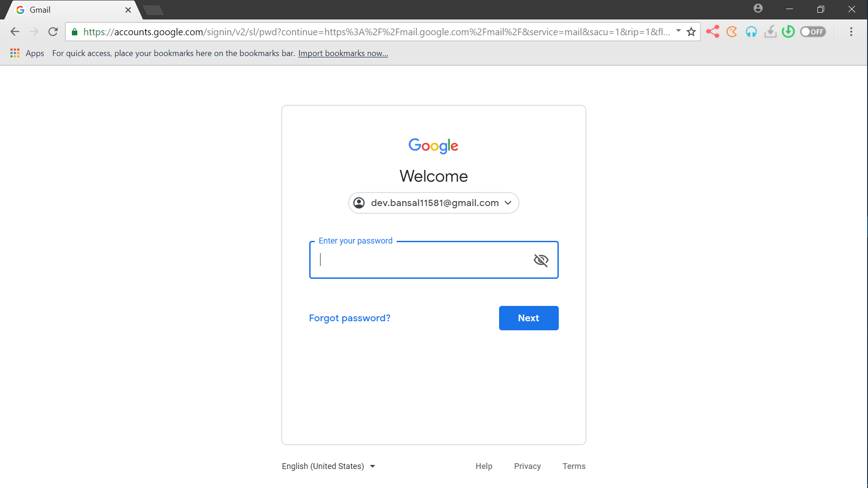Click the Chrome forward navigation arrow

coord(34,32)
